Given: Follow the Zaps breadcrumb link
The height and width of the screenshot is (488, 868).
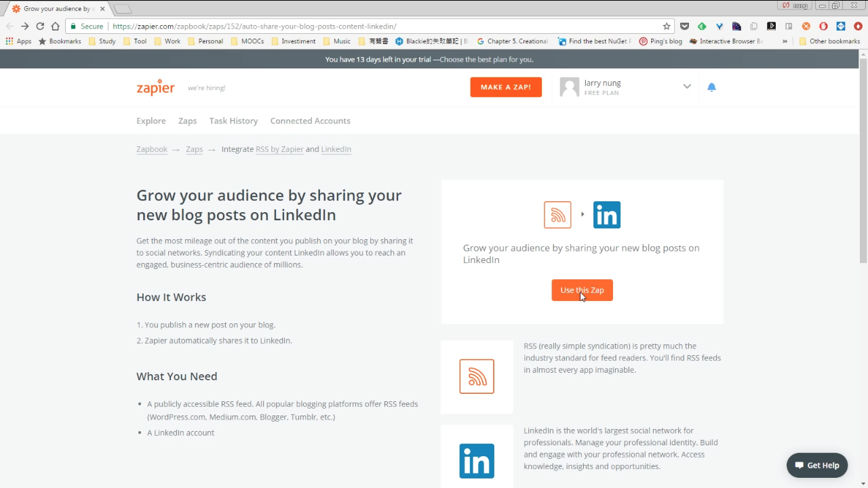Looking at the screenshot, I should [195, 149].
